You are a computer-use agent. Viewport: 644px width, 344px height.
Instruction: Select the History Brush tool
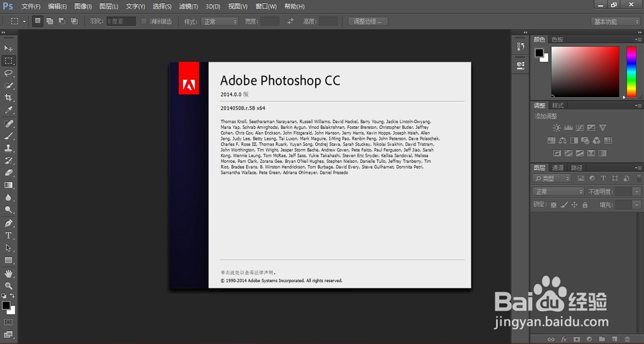tap(8, 160)
